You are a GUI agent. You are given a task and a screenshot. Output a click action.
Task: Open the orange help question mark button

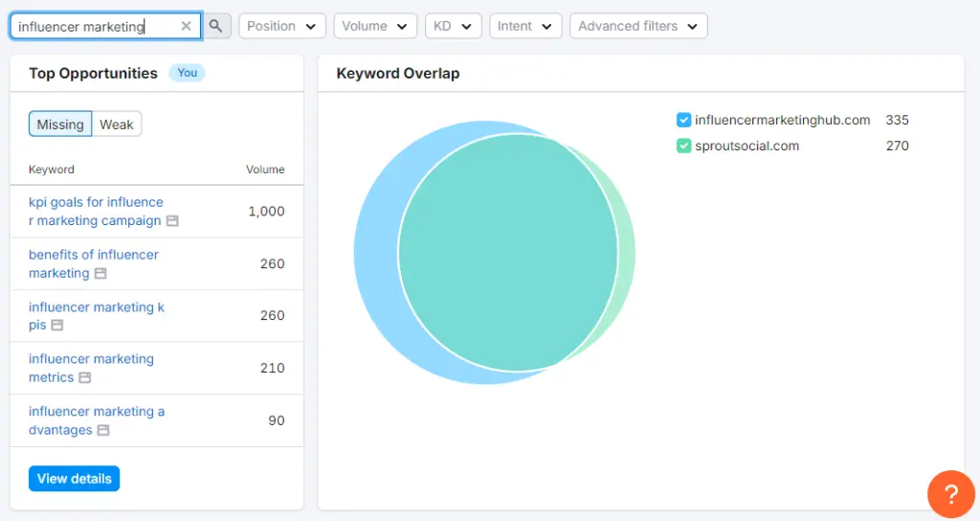pyautogui.click(x=950, y=493)
